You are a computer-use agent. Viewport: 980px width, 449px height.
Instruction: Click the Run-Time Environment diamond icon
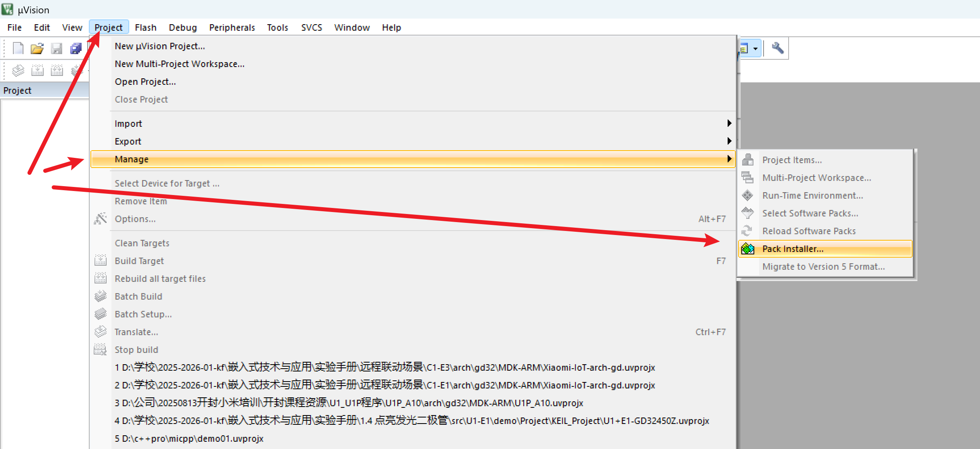coord(747,195)
